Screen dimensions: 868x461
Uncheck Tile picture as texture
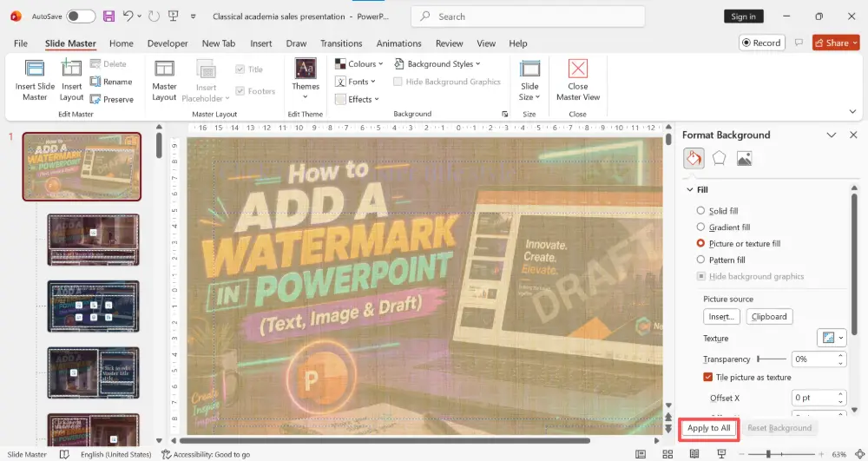(x=707, y=377)
